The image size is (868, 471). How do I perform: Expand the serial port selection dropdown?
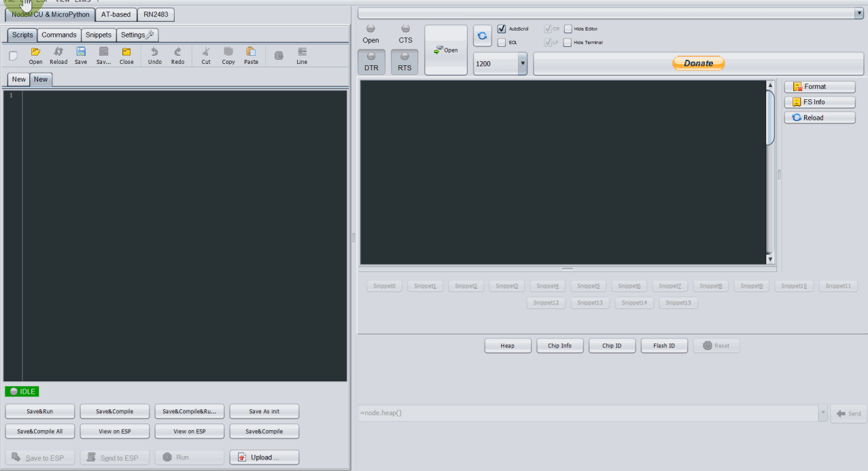(x=859, y=13)
